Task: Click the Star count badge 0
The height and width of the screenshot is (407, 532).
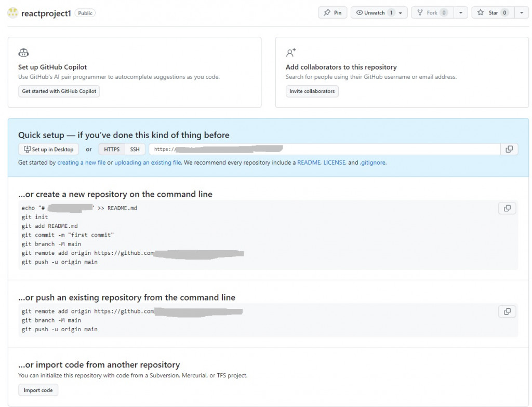Action: click(504, 12)
